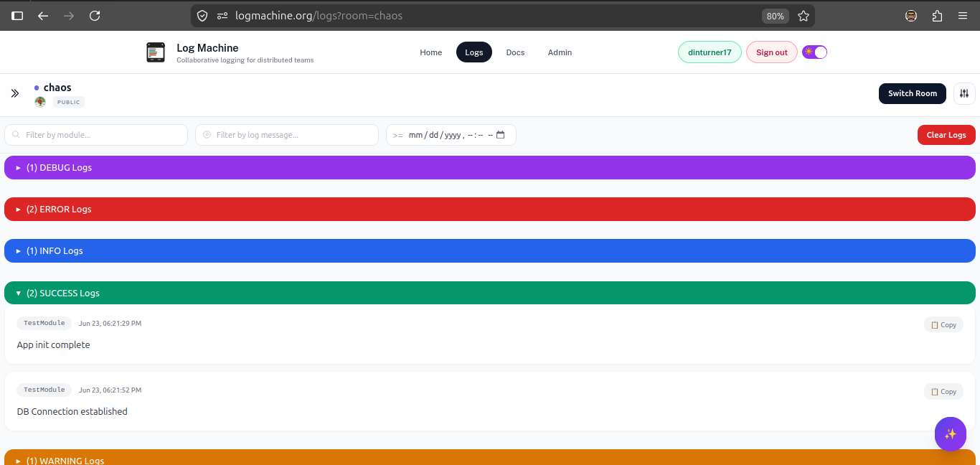
Task: Bookmark page with star icon
Action: 804,16
